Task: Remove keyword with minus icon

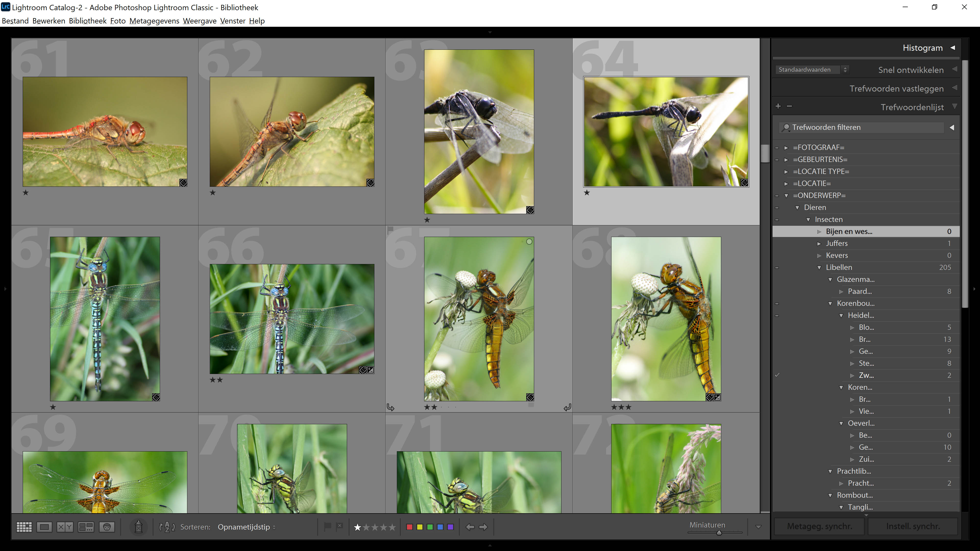Action: [x=789, y=106]
